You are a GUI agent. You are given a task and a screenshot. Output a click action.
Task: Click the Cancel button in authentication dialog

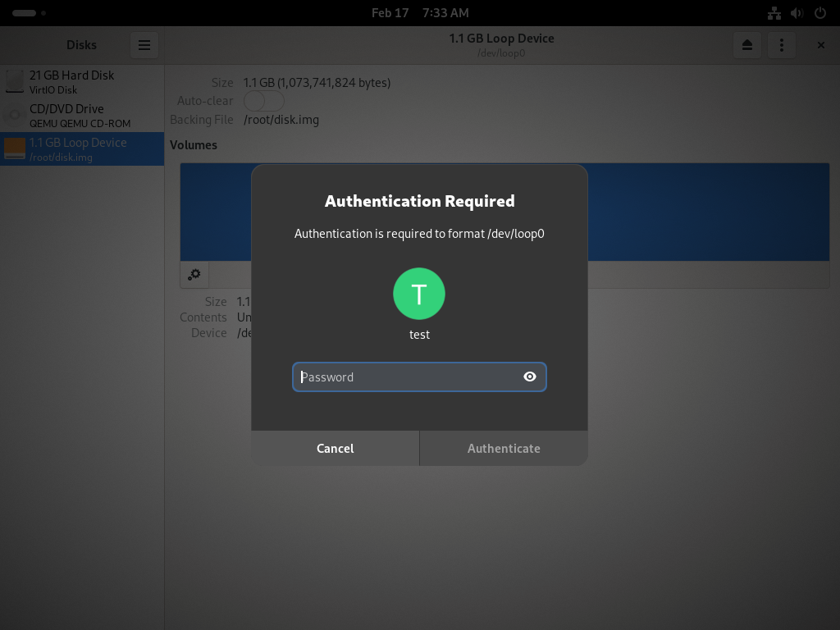pyautogui.click(x=335, y=449)
